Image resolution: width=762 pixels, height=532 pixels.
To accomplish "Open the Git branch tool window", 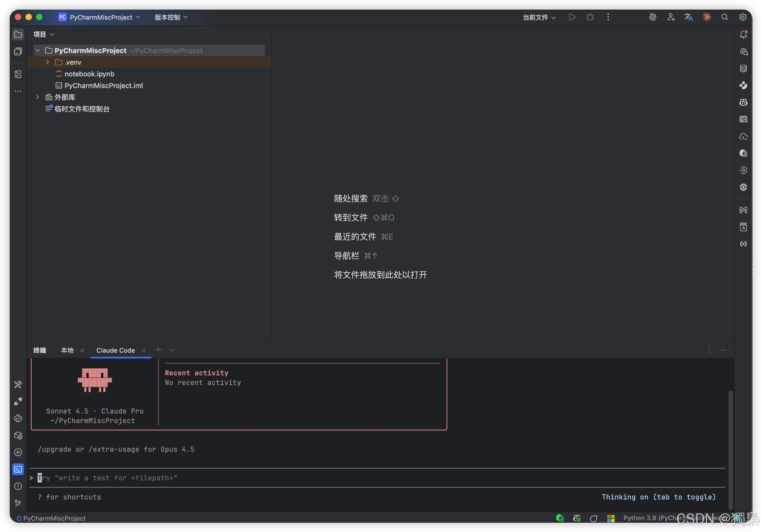I will [18, 503].
